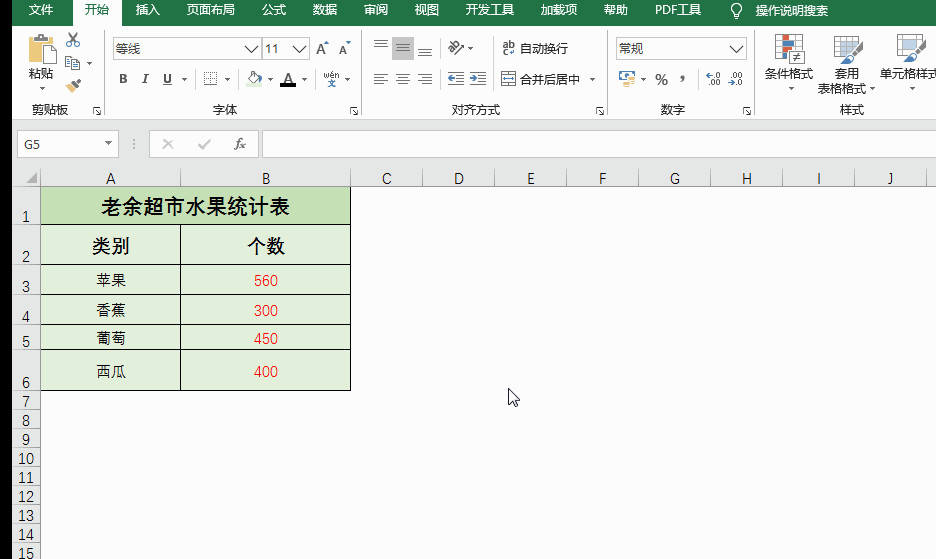Switch to the 数据 tab
The width and height of the screenshot is (936, 559).
pos(325,10)
